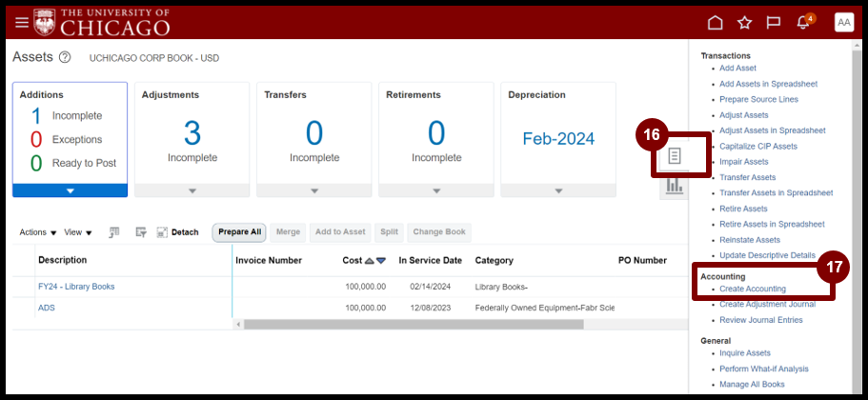
Task: Open the FY24 - Library Books link
Action: point(76,287)
